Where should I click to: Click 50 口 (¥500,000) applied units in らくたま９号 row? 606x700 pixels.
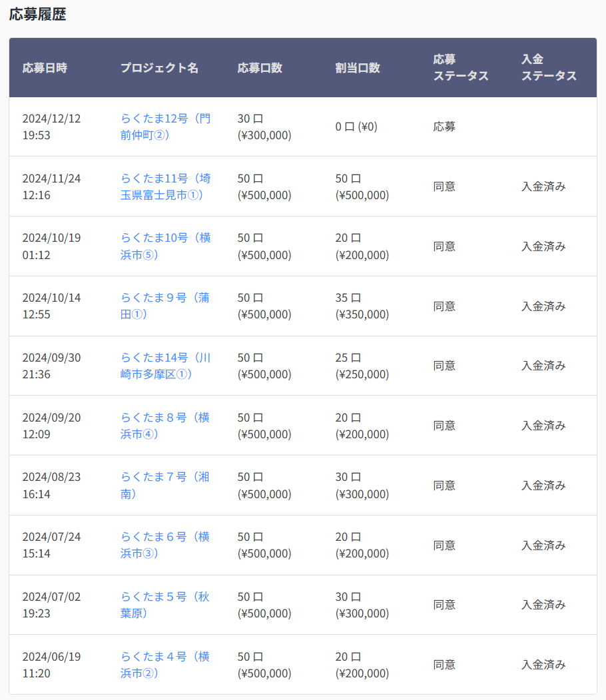[x=264, y=306]
